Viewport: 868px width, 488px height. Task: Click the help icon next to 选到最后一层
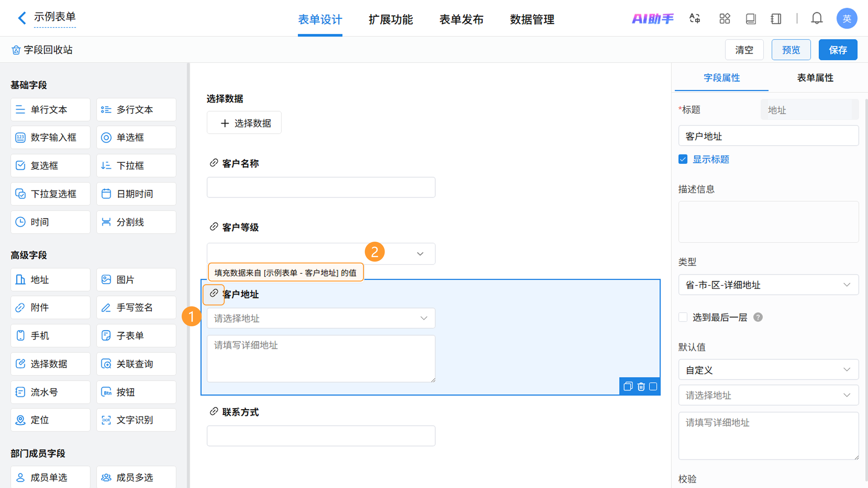coord(758,317)
